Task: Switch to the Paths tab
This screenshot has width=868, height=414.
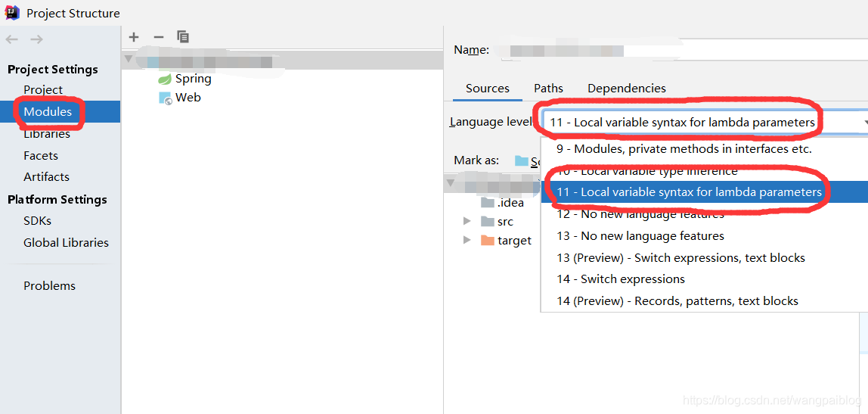Action: click(549, 89)
